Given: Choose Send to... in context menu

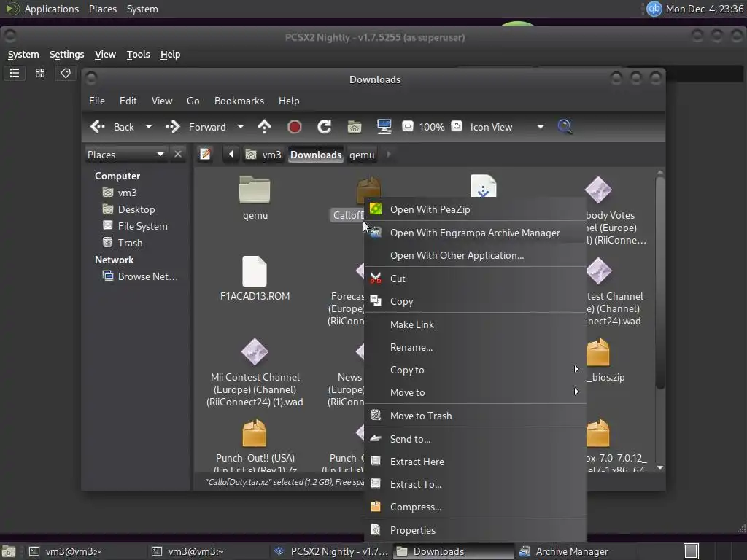Looking at the screenshot, I should [475, 439].
